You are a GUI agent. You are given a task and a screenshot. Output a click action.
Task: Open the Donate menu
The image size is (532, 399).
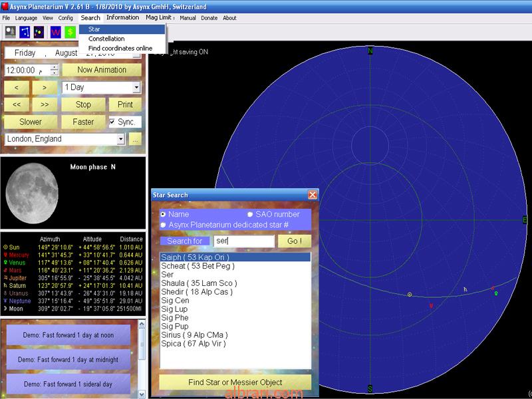(x=209, y=18)
